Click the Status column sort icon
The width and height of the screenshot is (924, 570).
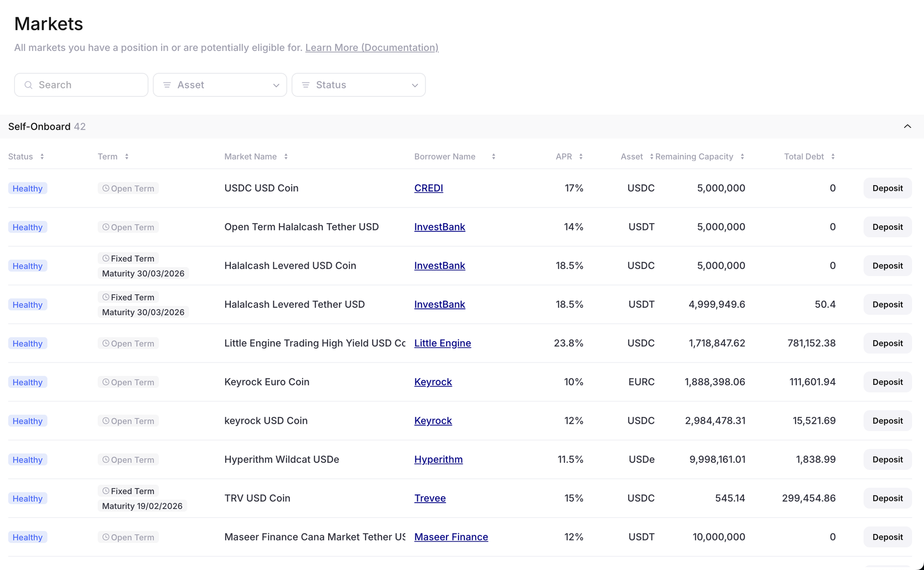(x=42, y=156)
